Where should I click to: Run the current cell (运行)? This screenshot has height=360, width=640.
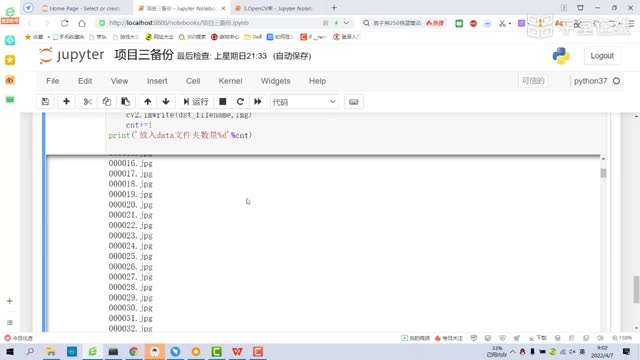pyautogui.click(x=196, y=102)
